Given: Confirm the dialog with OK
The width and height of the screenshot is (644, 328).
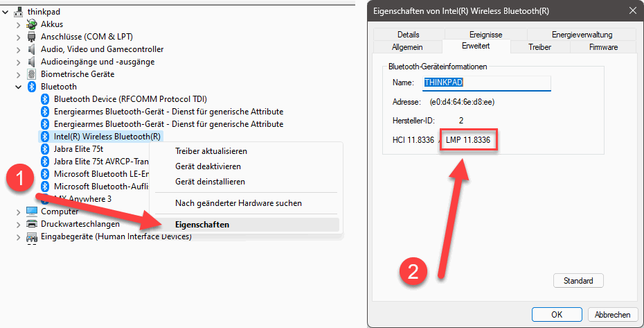Looking at the screenshot, I should [x=557, y=314].
